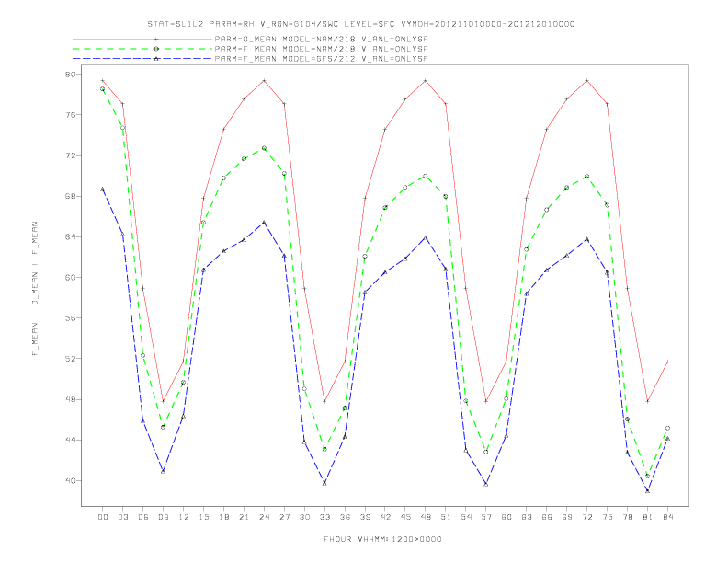Click x-axis tick label 42
Screen dimensions: 728x563
pos(385,517)
